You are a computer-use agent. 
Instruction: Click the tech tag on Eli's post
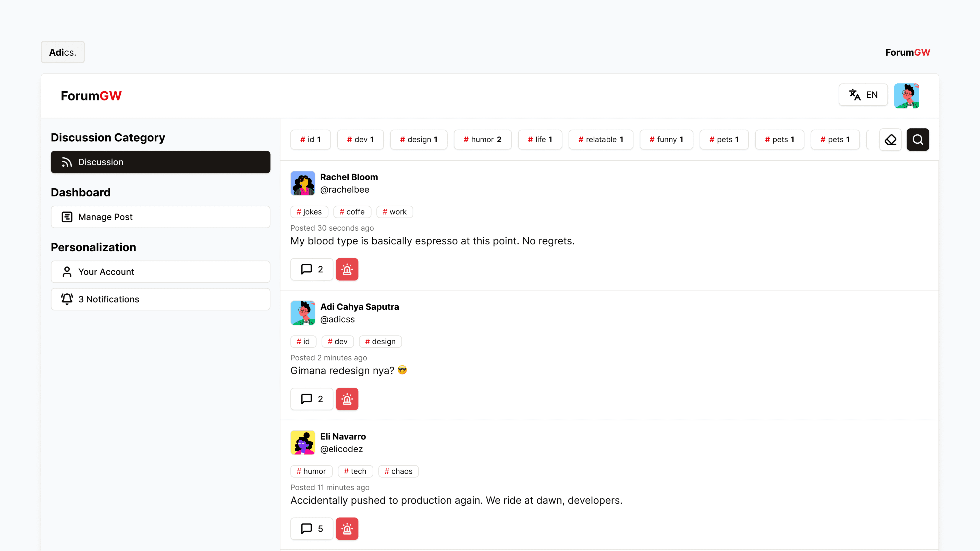(x=355, y=471)
